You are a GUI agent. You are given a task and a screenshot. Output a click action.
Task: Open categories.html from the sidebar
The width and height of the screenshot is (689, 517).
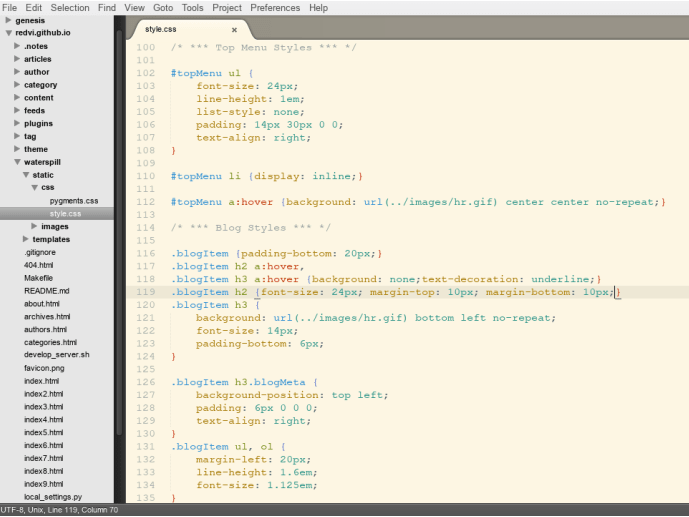point(51,342)
